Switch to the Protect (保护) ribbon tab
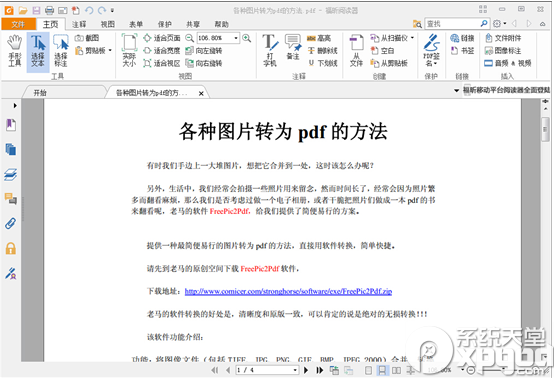Screen dimensions: 554x378 [165, 24]
